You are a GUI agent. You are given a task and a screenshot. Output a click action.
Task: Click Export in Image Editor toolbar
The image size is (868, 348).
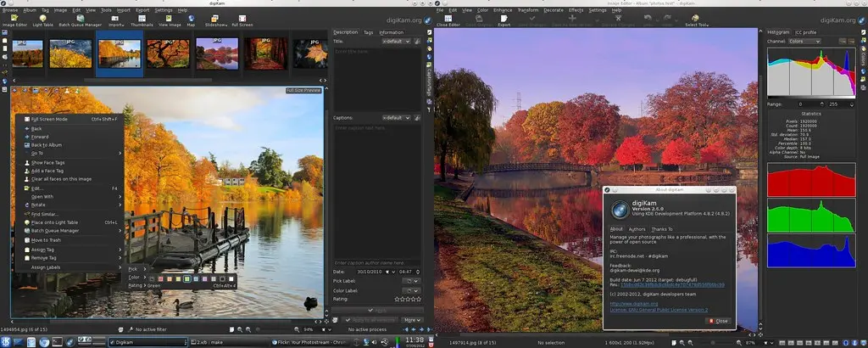coord(504,21)
